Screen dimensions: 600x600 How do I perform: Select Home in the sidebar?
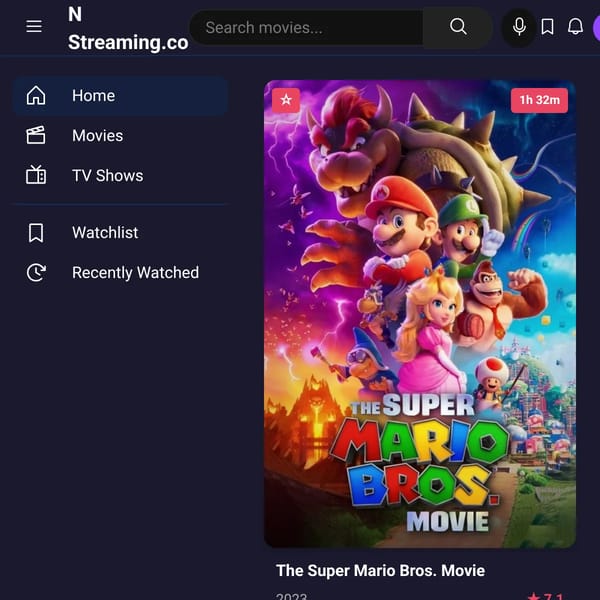coord(121,96)
